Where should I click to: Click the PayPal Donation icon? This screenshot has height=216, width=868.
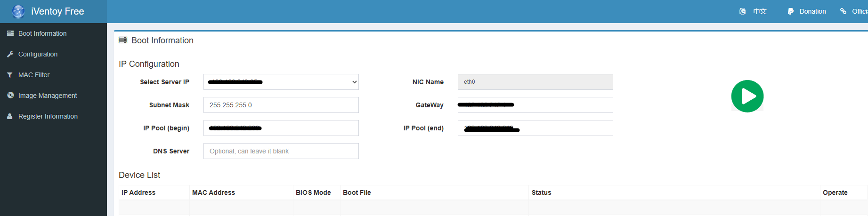click(790, 11)
